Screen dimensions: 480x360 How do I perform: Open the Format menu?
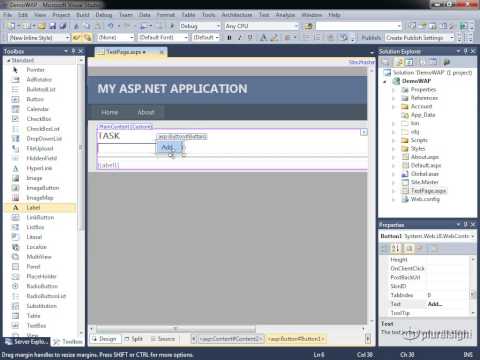(166, 15)
